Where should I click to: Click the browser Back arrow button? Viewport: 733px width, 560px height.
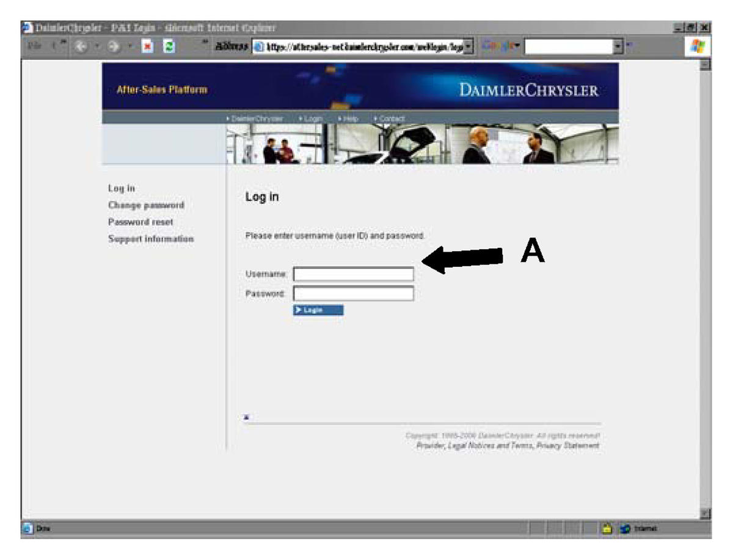tap(82, 47)
